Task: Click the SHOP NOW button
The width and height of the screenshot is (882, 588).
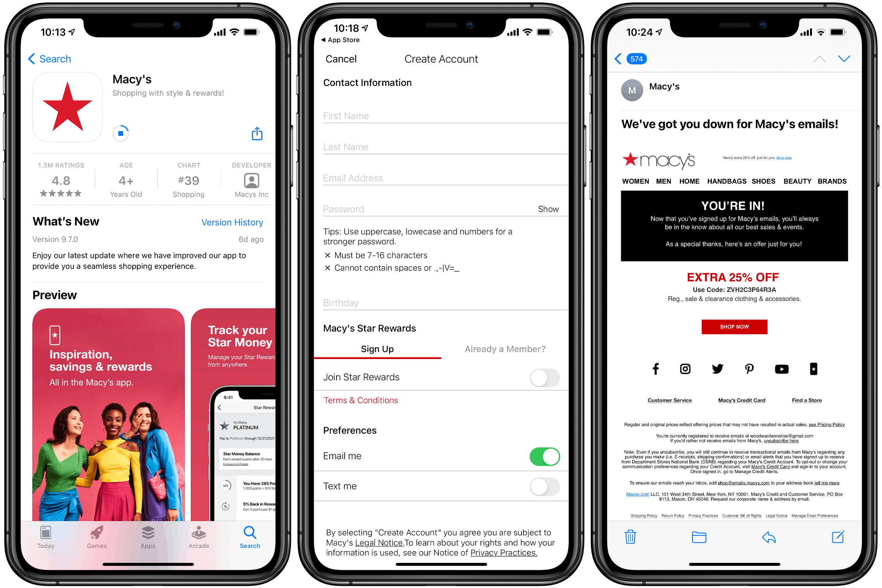Action: click(735, 327)
